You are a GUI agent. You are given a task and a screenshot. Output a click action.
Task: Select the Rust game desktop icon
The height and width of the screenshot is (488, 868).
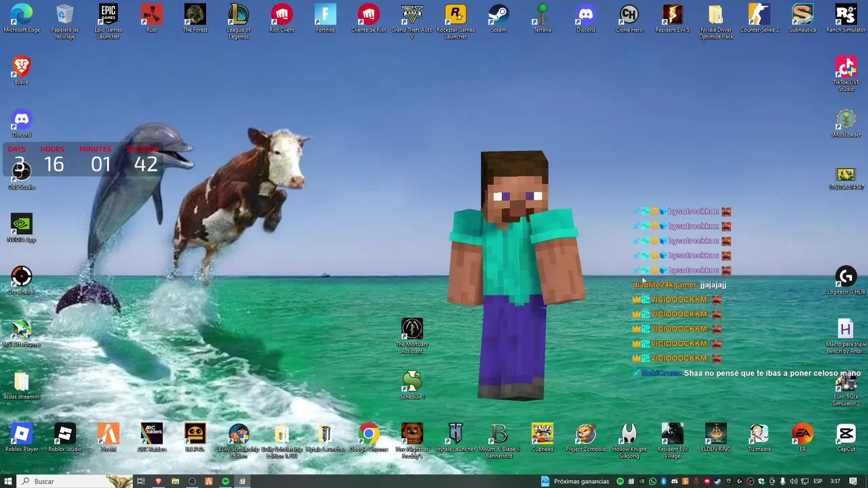[152, 19]
